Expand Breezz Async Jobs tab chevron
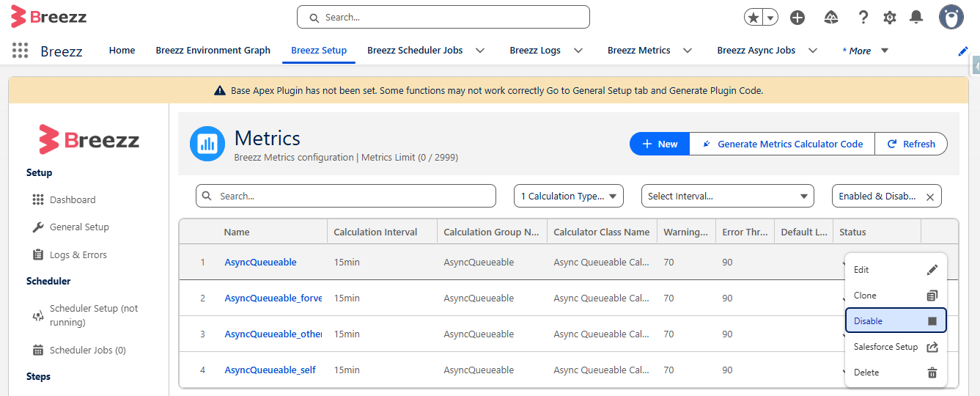This screenshot has width=980, height=396. coord(812,51)
